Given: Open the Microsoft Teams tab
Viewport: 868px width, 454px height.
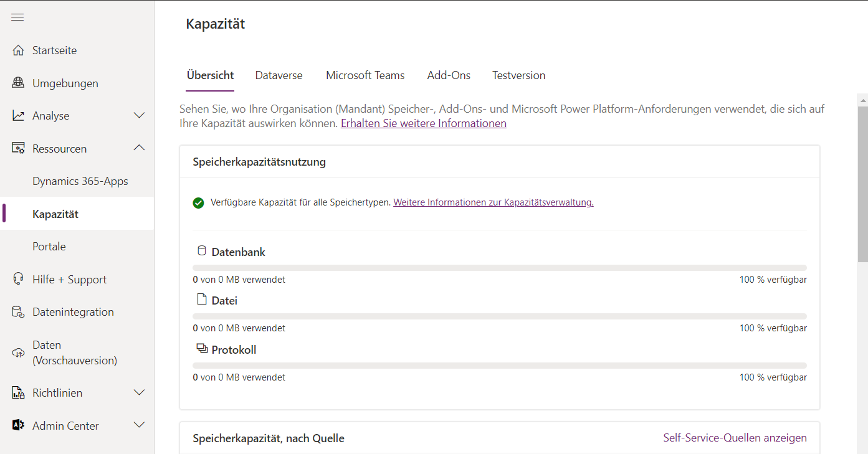Looking at the screenshot, I should click(365, 75).
